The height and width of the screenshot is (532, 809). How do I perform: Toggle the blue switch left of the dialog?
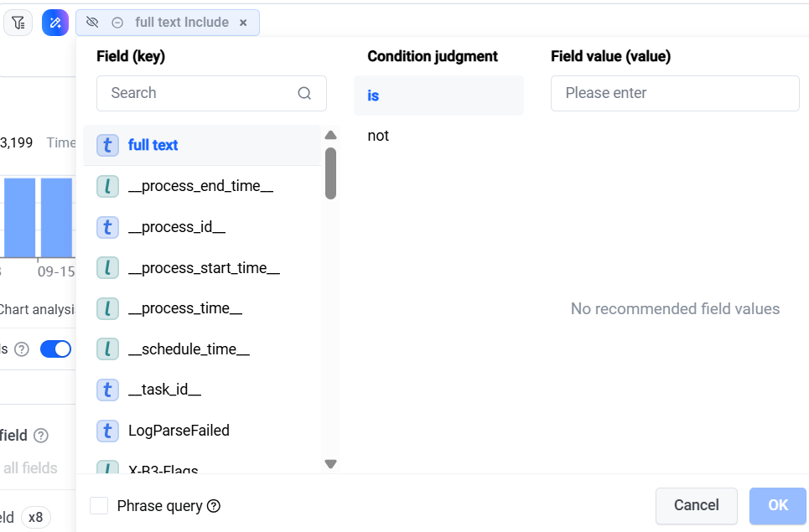tap(55, 349)
